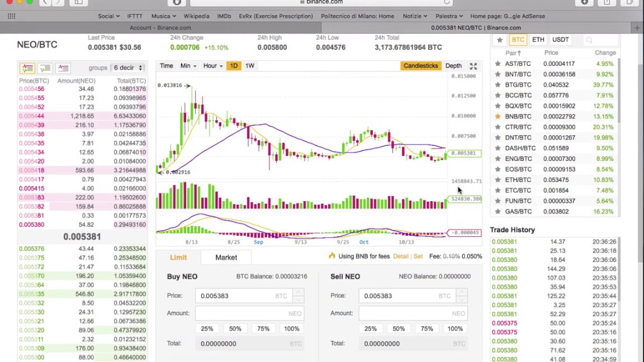Set chart interval to 1D

click(233, 66)
